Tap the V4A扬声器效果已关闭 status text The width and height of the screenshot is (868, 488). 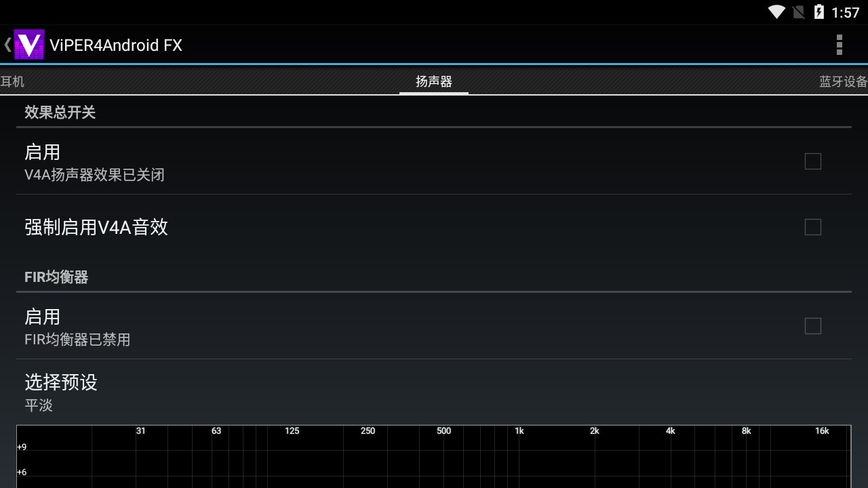click(x=94, y=175)
